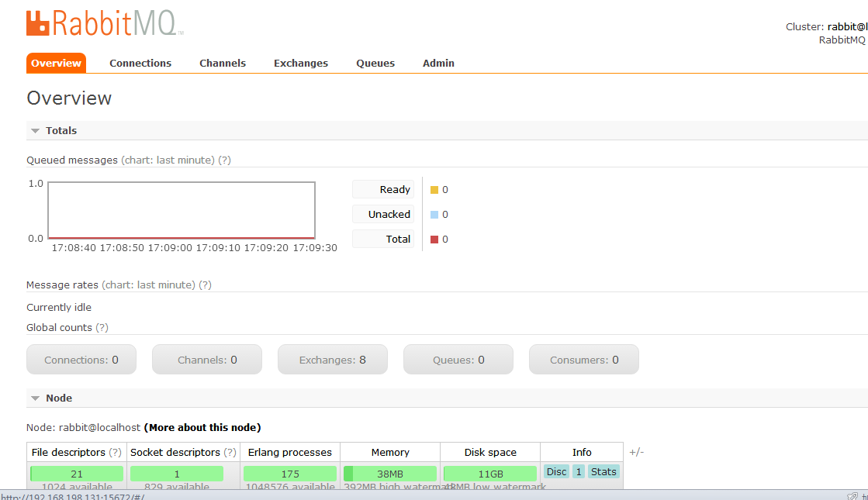Go to the Channels tab

(x=223, y=63)
